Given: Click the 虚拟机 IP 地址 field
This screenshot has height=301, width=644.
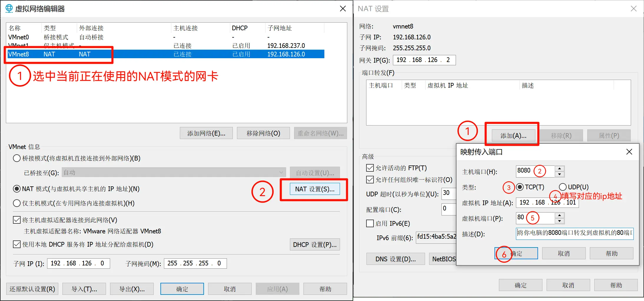Looking at the screenshot, I should pos(547,203).
